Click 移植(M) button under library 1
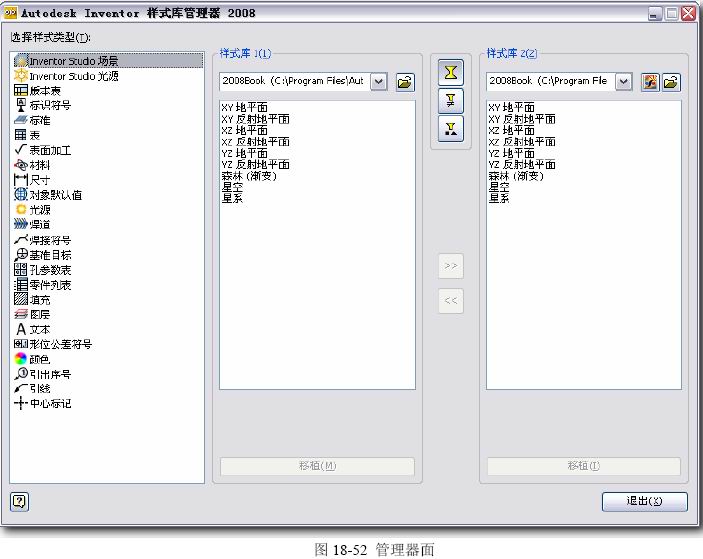The image size is (703, 559). point(317,466)
